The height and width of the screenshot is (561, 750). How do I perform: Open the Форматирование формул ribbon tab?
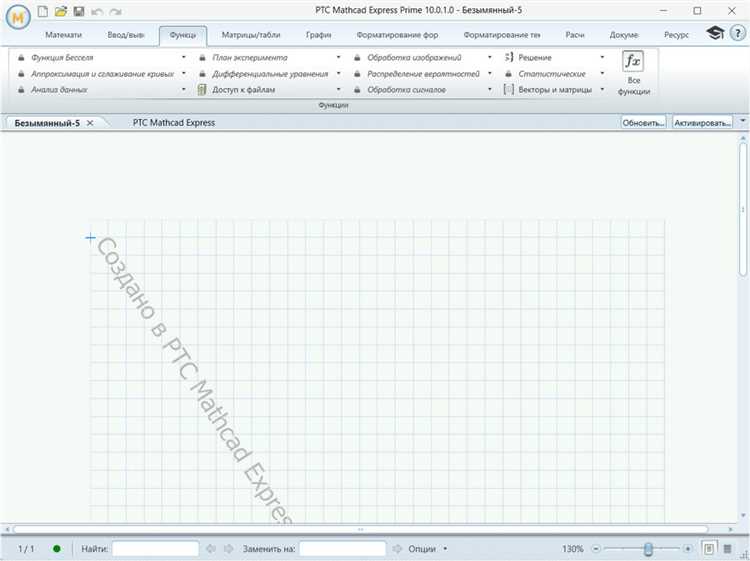pos(397,35)
